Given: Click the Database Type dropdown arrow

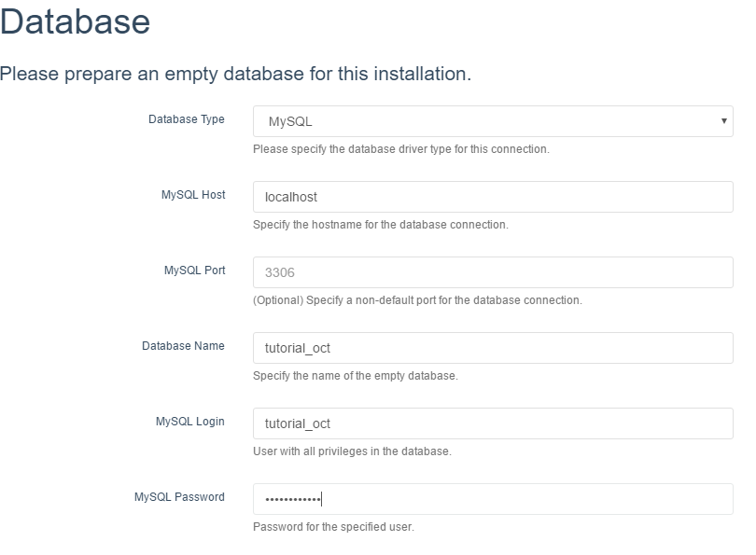Looking at the screenshot, I should 725,119.
